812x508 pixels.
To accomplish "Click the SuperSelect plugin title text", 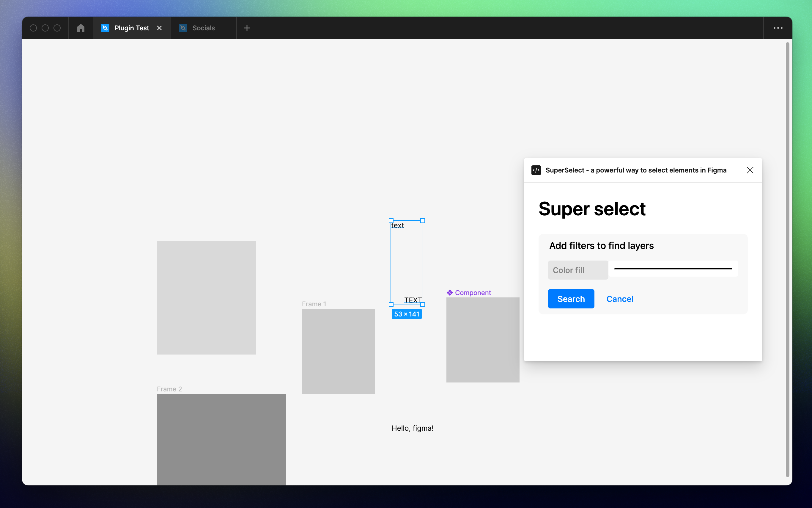I will tap(636, 170).
